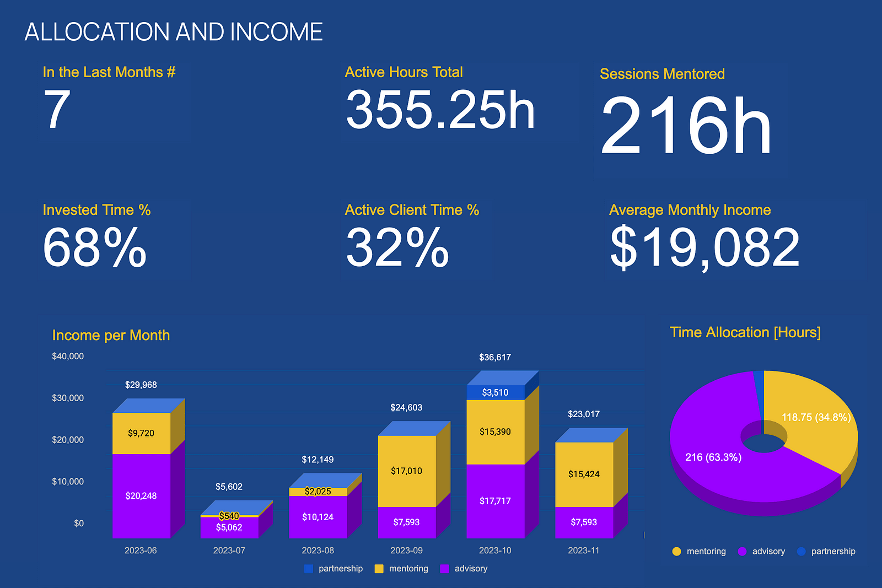Click the 2023-10 axis label
882x588 pixels.
496,551
